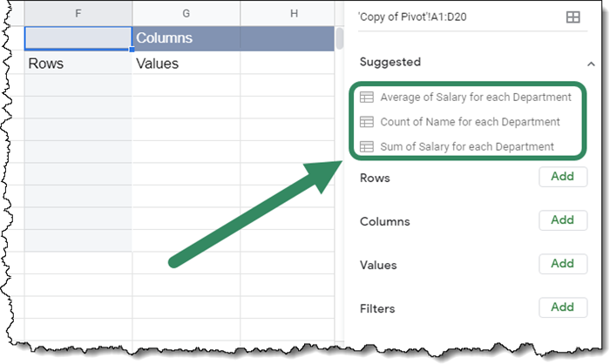Add a field to Columns
The image size is (610, 364).
(562, 220)
